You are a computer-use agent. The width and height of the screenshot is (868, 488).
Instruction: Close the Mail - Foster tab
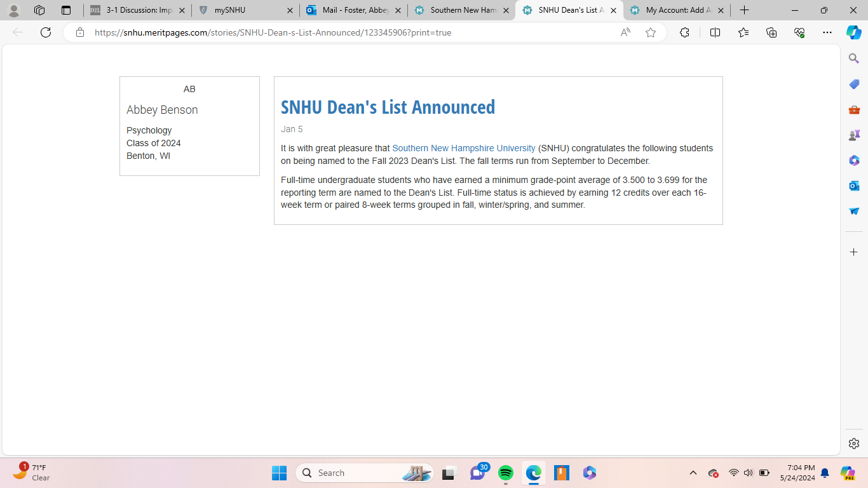click(398, 10)
